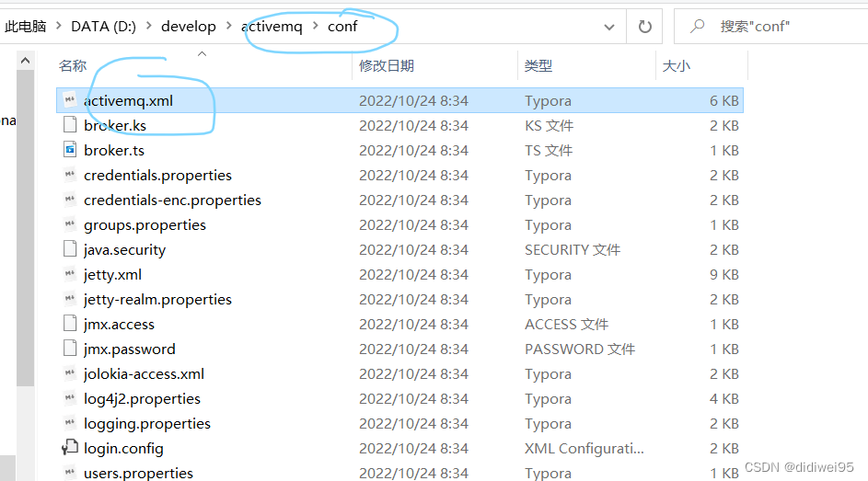Open the address bar history dropdown
The width and height of the screenshot is (868, 481).
(x=609, y=27)
